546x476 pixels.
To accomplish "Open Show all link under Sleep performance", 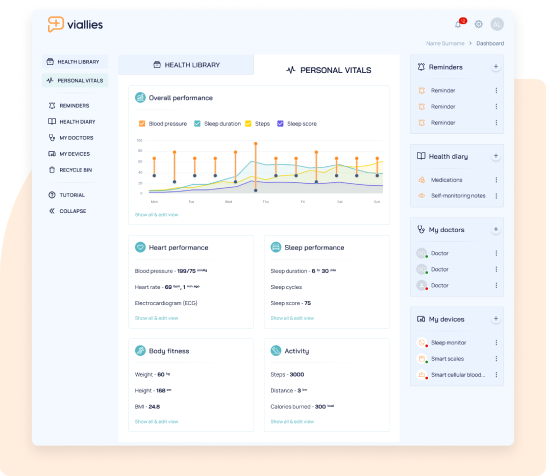I will tap(292, 318).
